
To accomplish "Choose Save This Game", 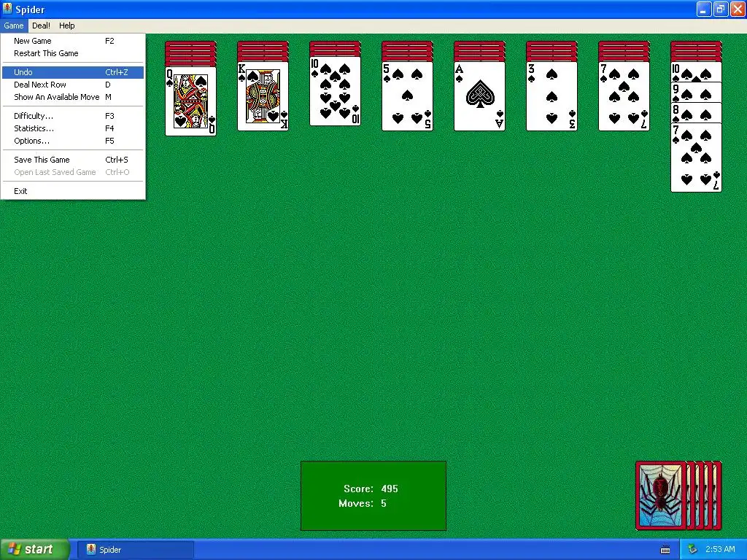I will click(73, 160).
